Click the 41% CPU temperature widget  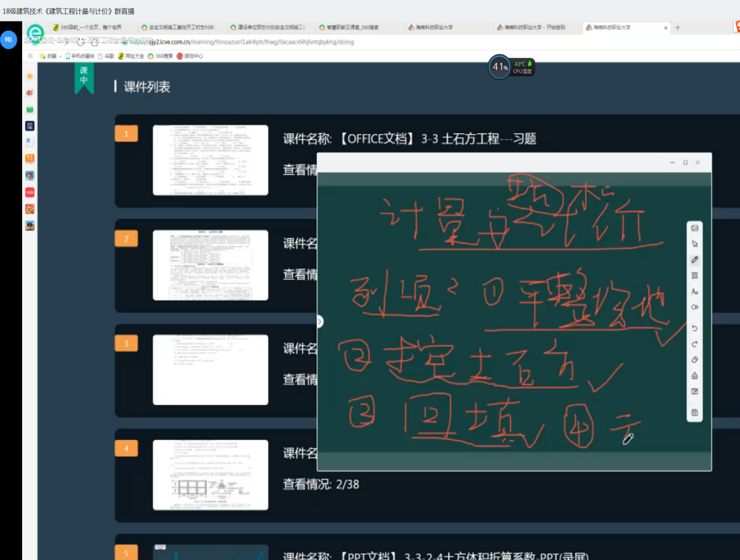511,67
